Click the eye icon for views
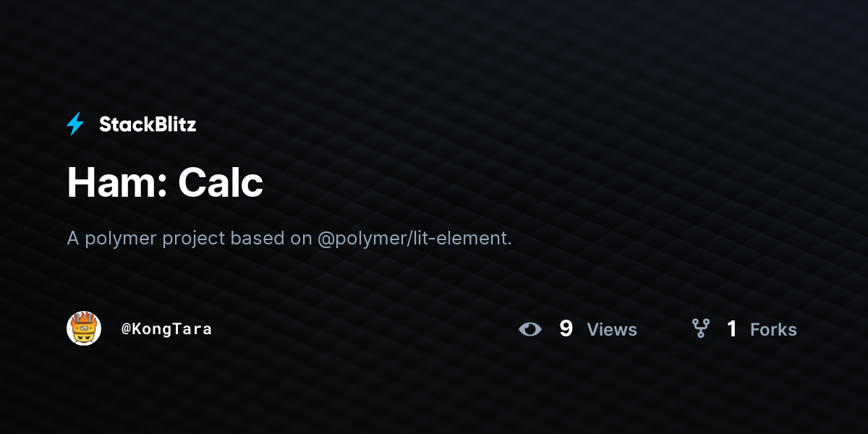The height and width of the screenshot is (434, 868). (x=530, y=329)
